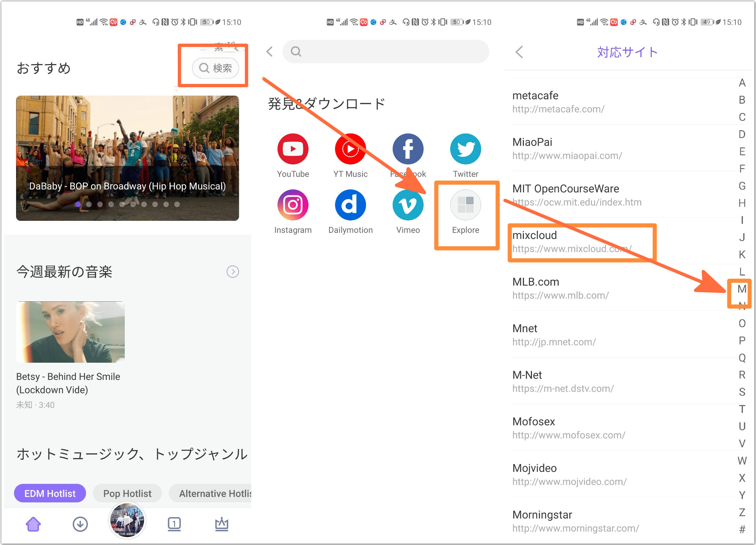Jump to letter D in index

click(742, 134)
